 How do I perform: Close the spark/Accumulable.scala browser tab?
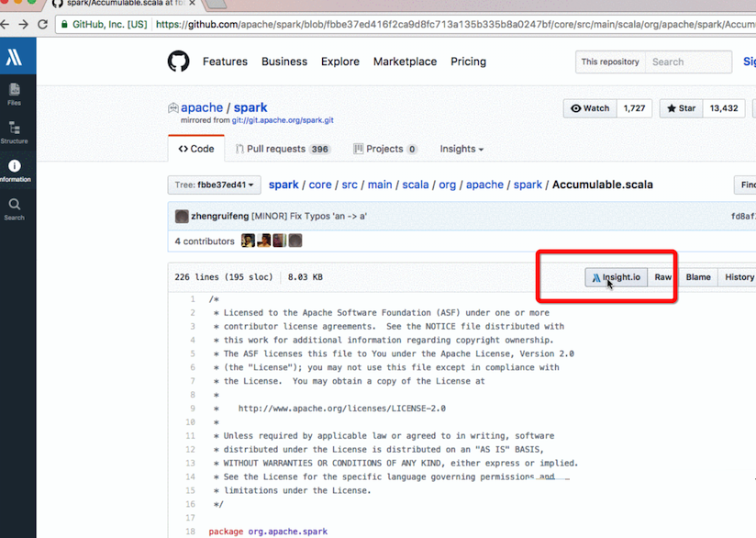click(x=192, y=4)
